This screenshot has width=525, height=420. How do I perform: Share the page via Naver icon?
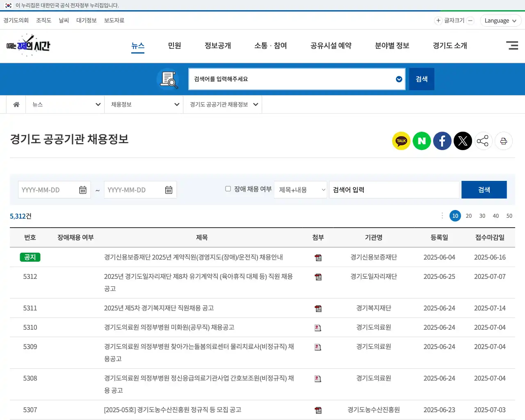click(422, 141)
